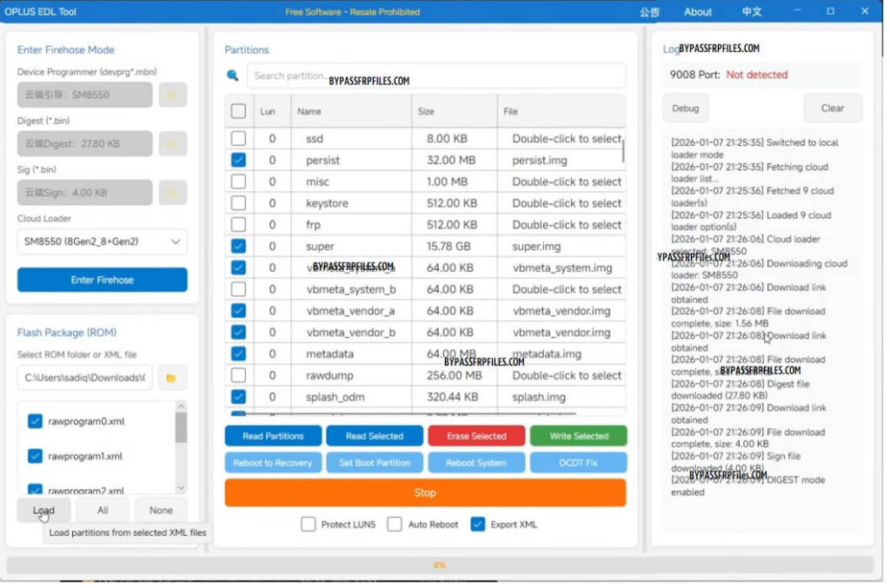
Task: Click the XML list scroll-up arrow
Action: click(x=181, y=406)
